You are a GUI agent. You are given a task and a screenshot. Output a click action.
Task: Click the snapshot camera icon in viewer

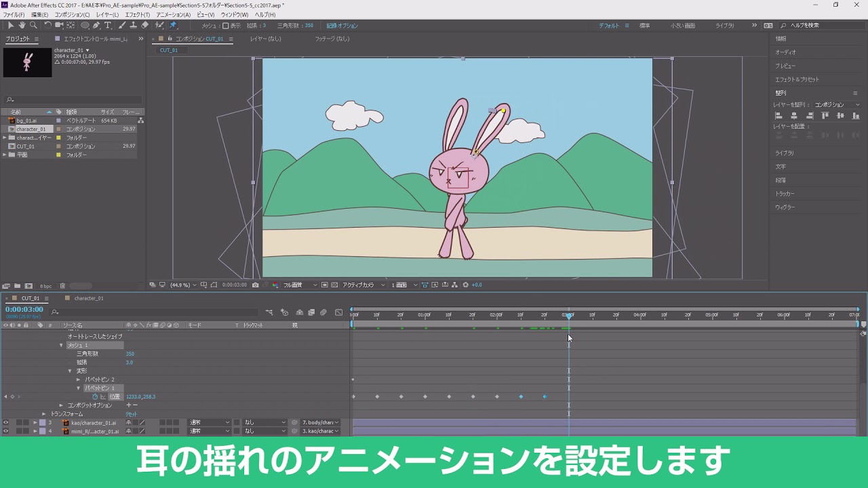point(255,285)
